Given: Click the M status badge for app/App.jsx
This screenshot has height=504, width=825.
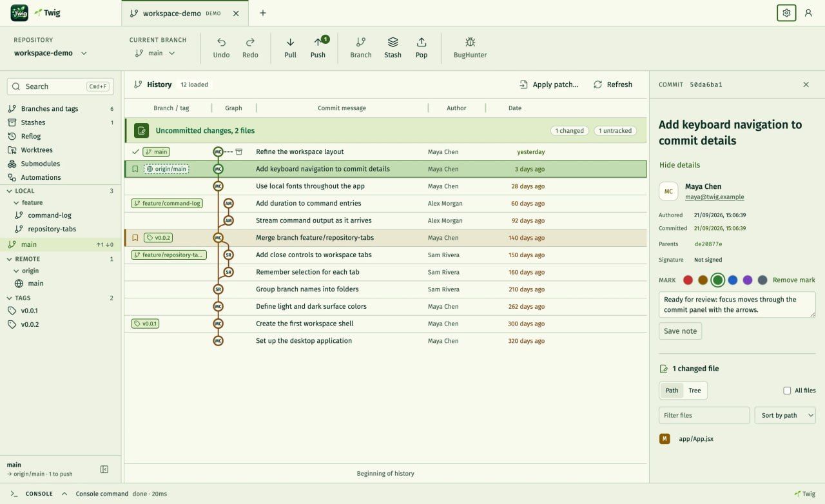Looking at the screenshot, I should (x=665, y=439).
